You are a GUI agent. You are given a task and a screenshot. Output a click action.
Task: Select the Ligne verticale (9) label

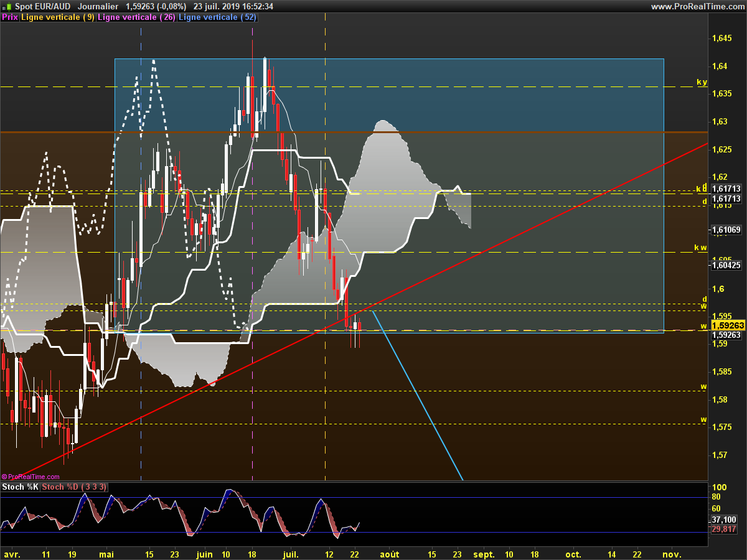[x=58, y=17]
